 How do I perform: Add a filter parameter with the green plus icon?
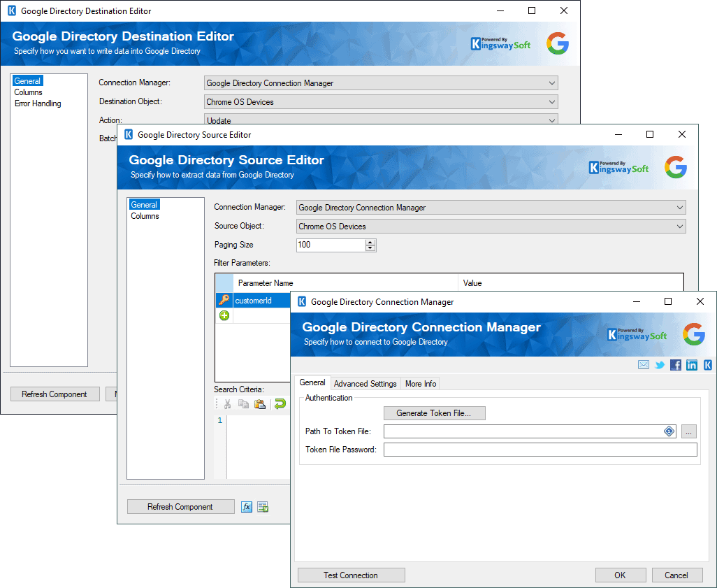224,315
